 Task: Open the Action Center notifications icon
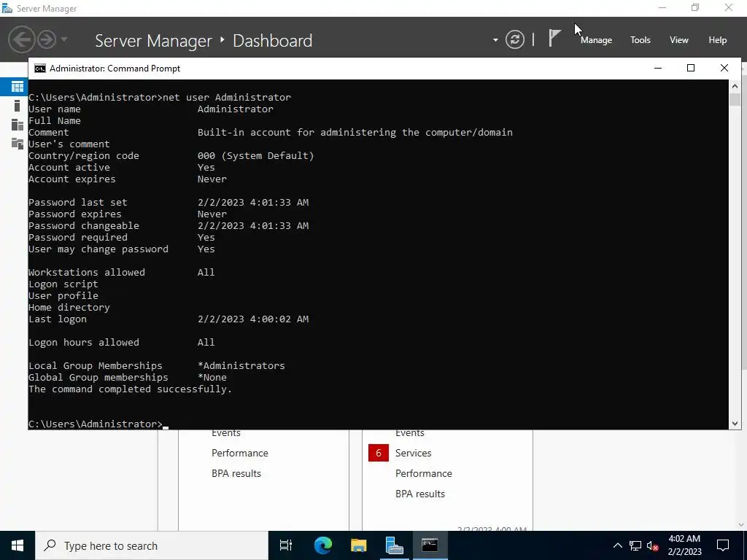(x=723, y=545)
